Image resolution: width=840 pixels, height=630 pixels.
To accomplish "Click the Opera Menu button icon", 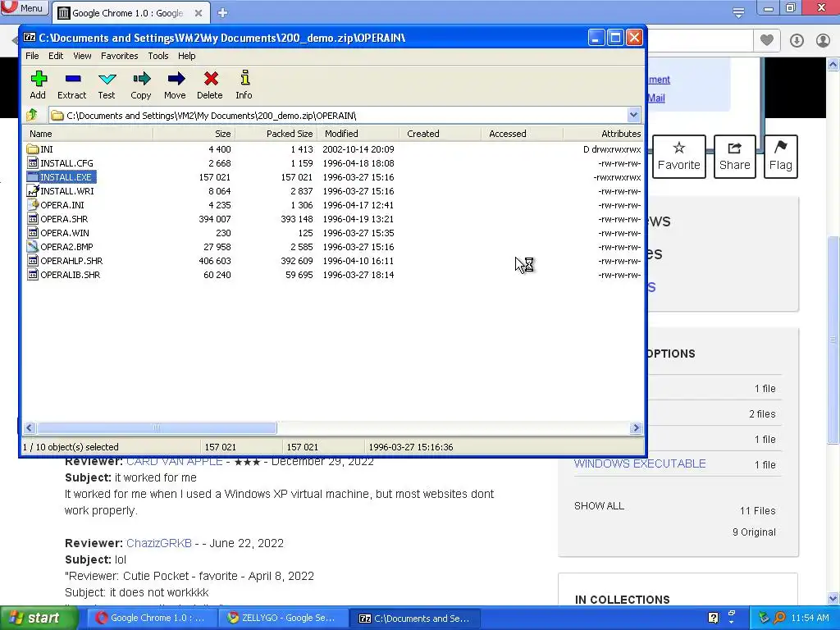I will (x=24, y=8).
